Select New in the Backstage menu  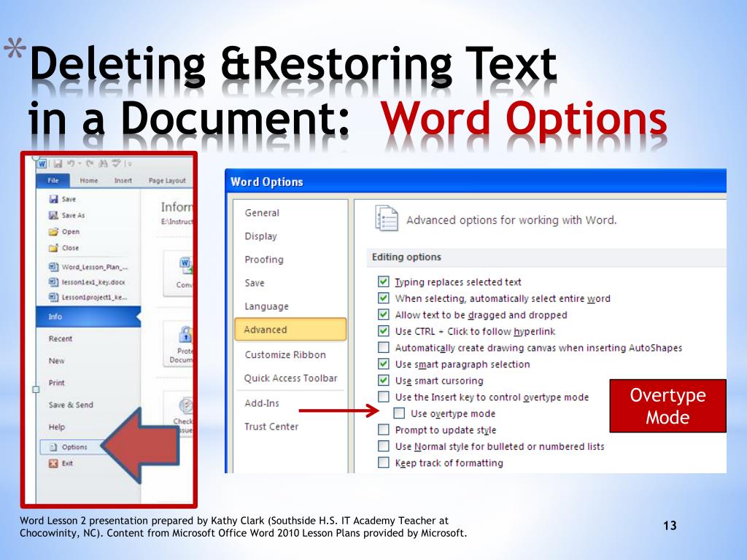click(56, 360)
